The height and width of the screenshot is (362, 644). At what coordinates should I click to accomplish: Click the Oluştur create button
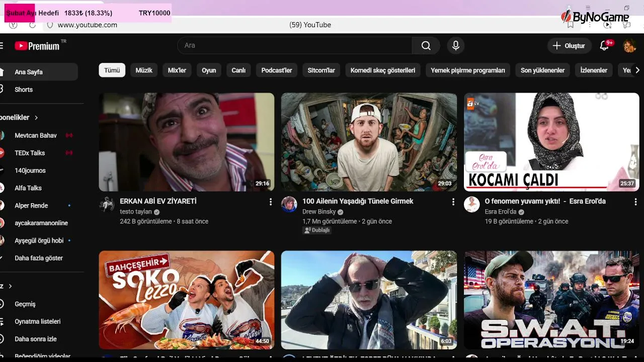(569, 46)
